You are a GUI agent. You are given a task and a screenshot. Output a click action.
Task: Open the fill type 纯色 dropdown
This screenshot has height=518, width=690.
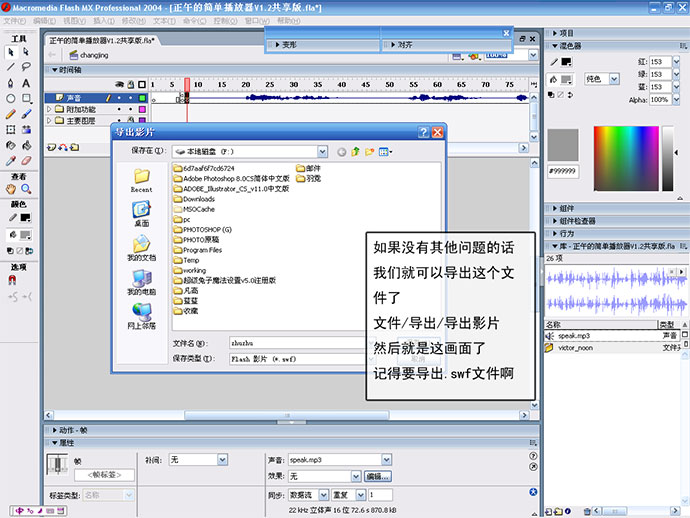click(614, 79)
